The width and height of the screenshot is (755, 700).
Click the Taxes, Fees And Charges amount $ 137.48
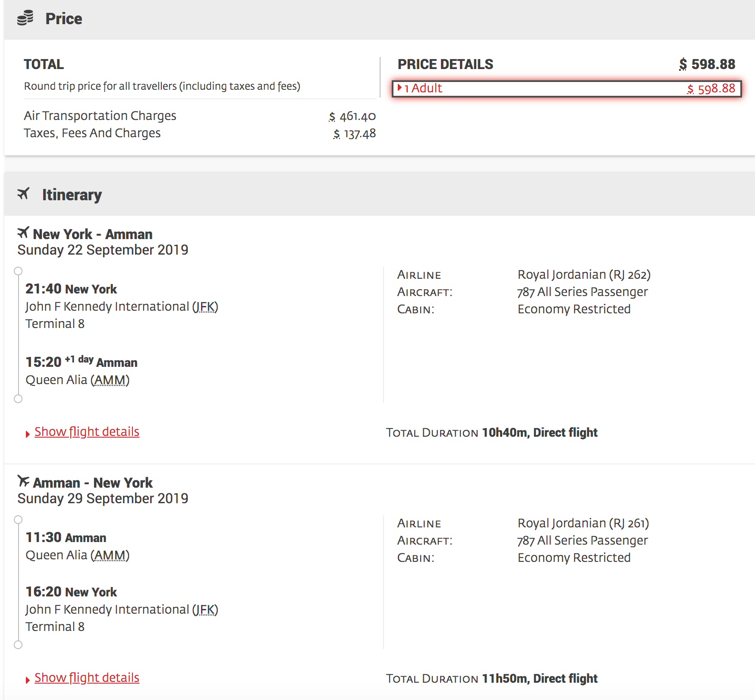click(x=354, y=134)
